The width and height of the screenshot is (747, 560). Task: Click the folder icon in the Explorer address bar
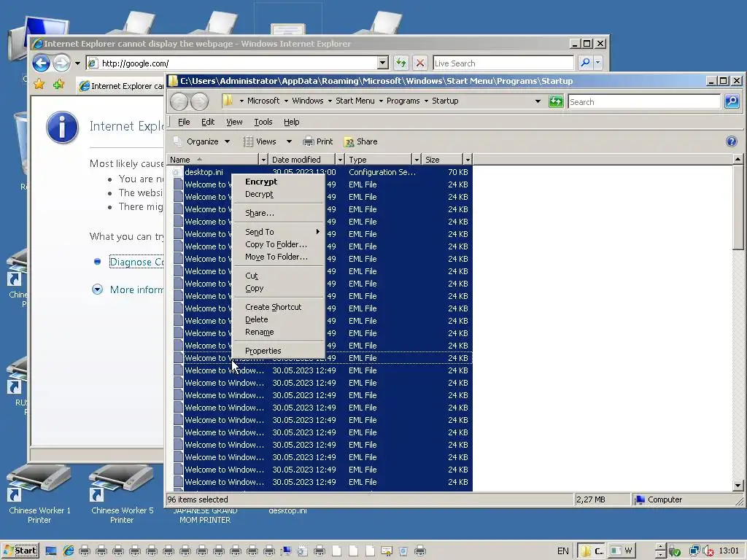pyautogui.click(x=228, y=101)
